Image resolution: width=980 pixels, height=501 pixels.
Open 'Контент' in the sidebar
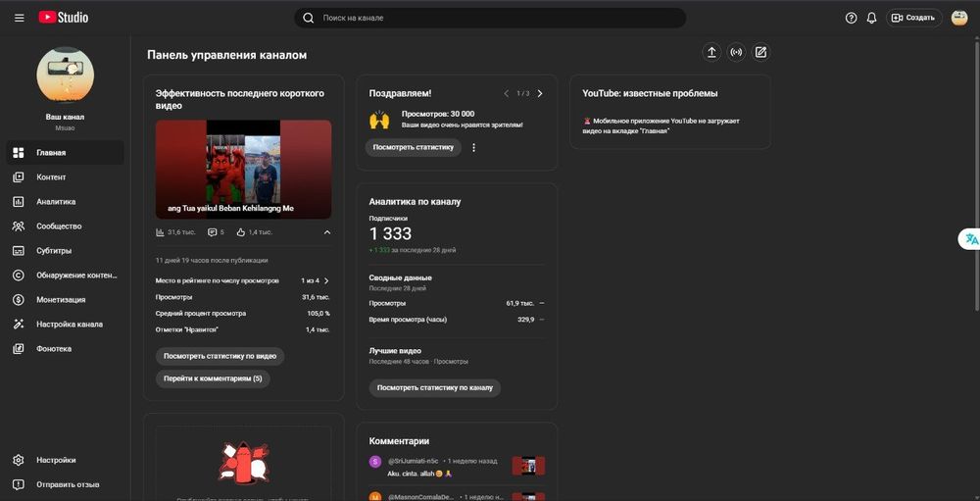point(65,177)
